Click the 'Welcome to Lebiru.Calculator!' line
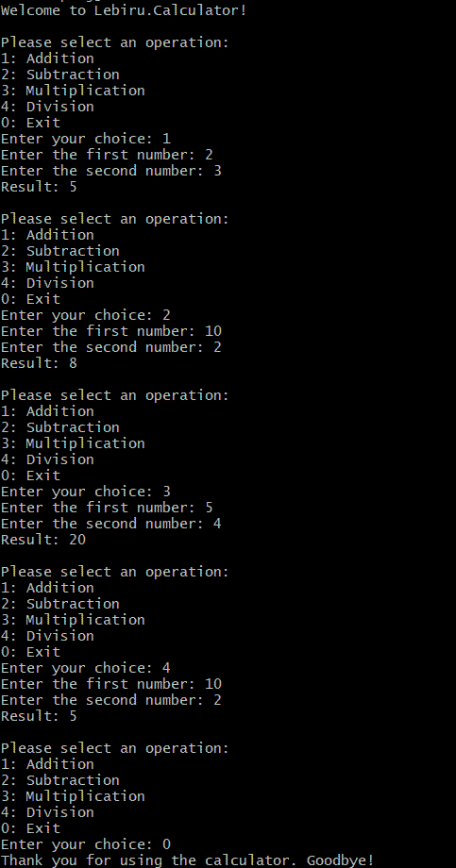The width and height of the screenshot is (456, 868). click(124, 10)
